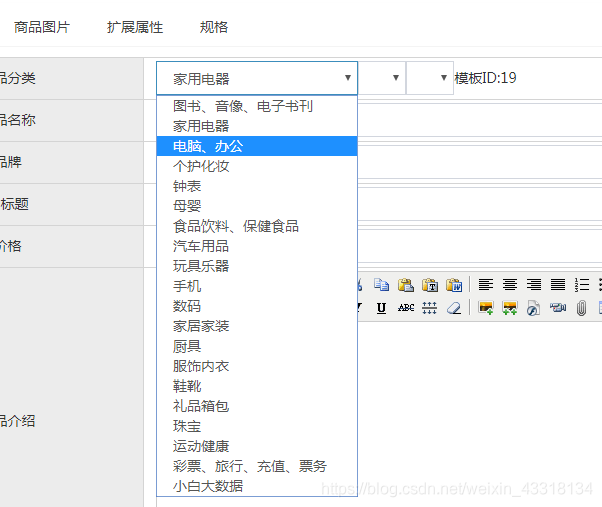Align text left in the editor
602x507 pixels.
click(x=486, y=285)
